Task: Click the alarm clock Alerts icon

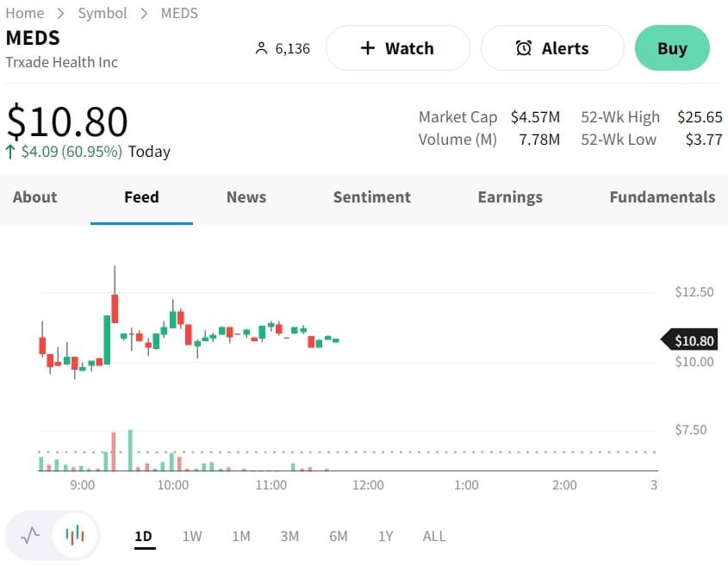Action: tap(523, 48)
